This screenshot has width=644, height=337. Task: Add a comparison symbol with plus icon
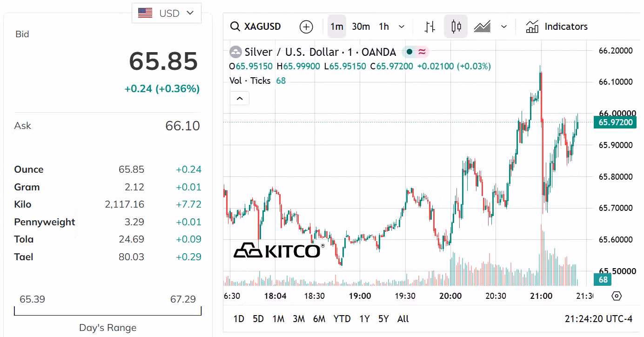pos(306,27)
